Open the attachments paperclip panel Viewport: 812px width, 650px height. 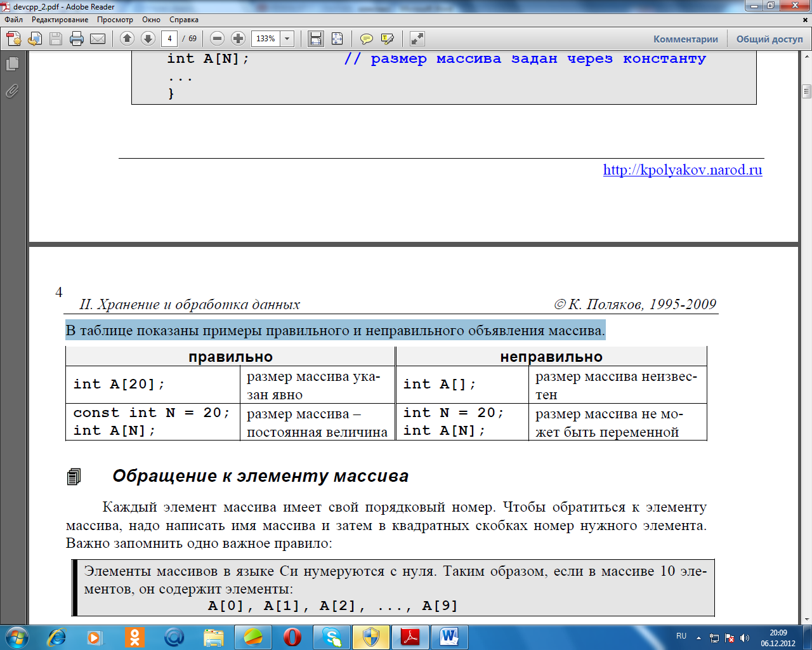pyautogui.click(x=12, y=91)
